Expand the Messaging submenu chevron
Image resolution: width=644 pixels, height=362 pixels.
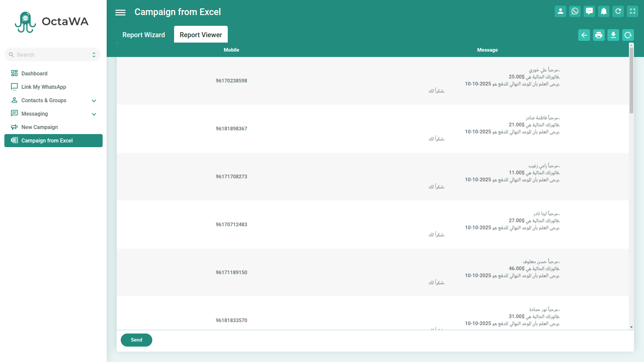[94, 114]
